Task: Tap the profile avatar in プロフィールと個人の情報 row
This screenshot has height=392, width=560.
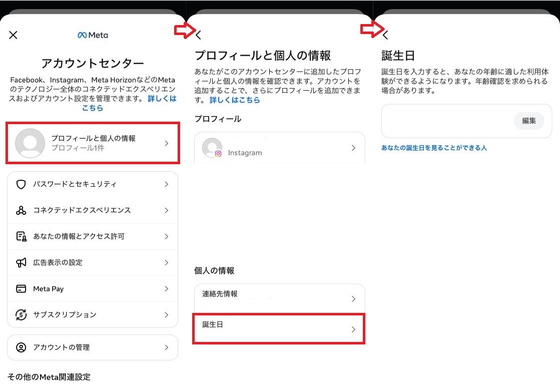Action: pos(30,143)
